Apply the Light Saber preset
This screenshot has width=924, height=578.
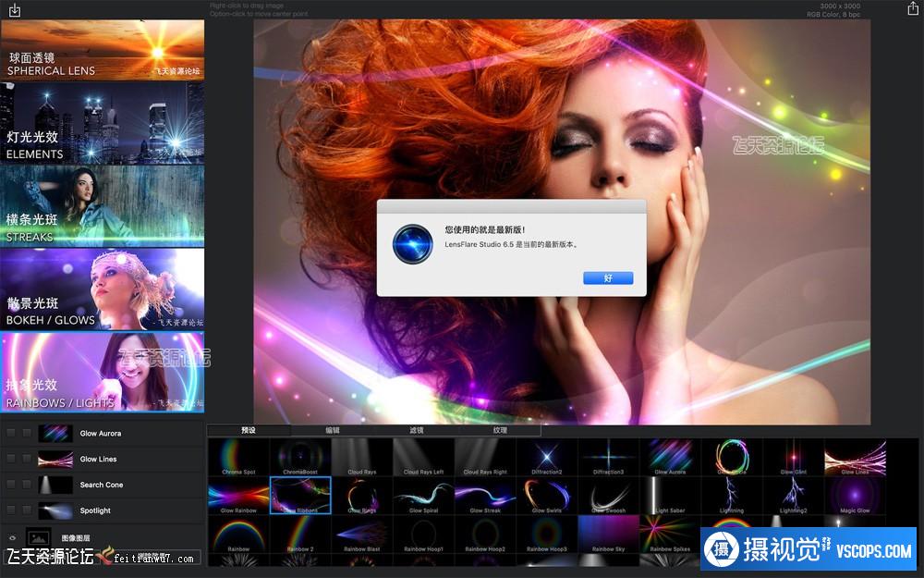coord(670,495)
